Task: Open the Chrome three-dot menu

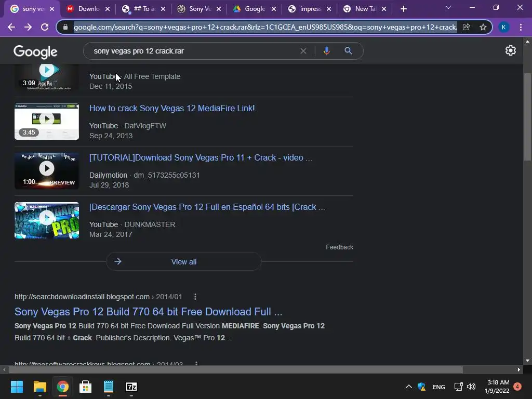Action: (x=521, y=27)
